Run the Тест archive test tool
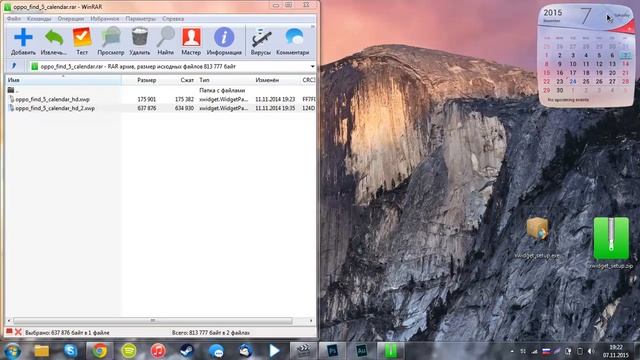The width and height of the screenshot is (640, 360). tap(82, 41)
